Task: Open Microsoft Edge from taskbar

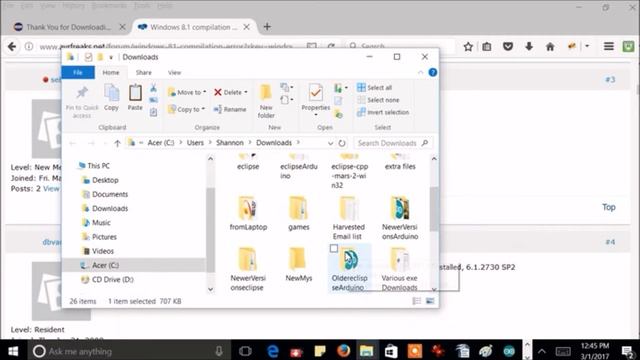Action: pos(273,351)
